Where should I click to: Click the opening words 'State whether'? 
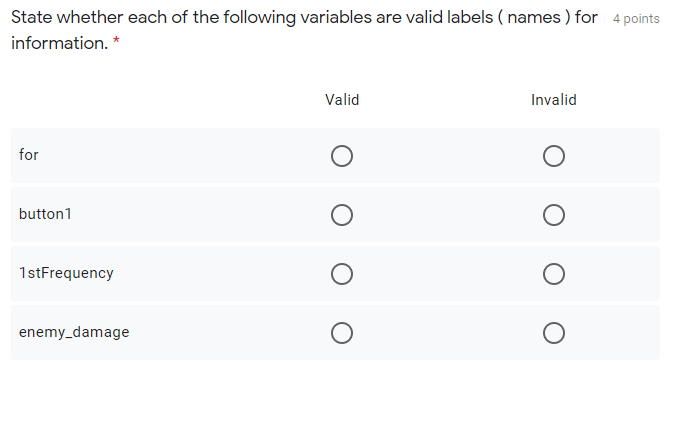[65, 18]
